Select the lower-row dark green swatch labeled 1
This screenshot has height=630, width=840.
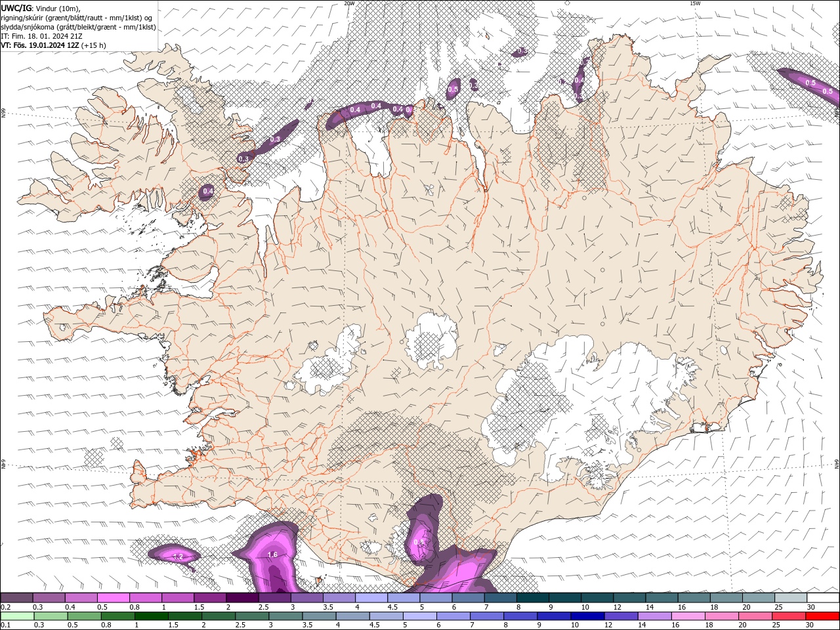pyautogui.click(x=152, y=616)
